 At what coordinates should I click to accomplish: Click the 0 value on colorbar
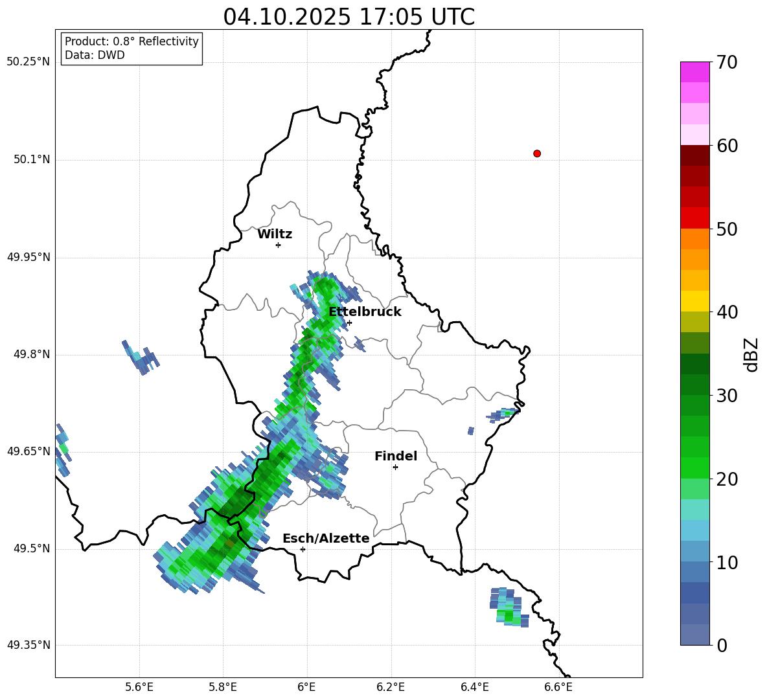[x=722, y=646]
